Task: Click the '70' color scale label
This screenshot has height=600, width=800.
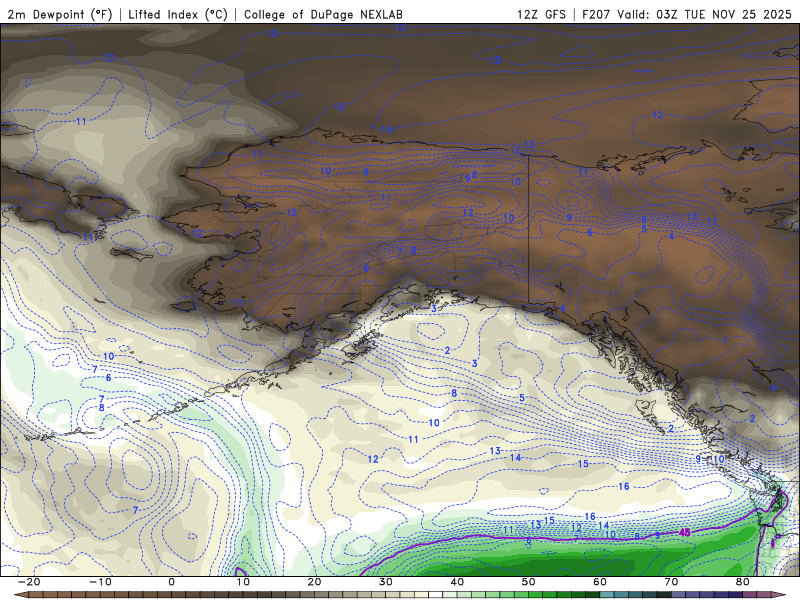Action: tap(671, 582)
